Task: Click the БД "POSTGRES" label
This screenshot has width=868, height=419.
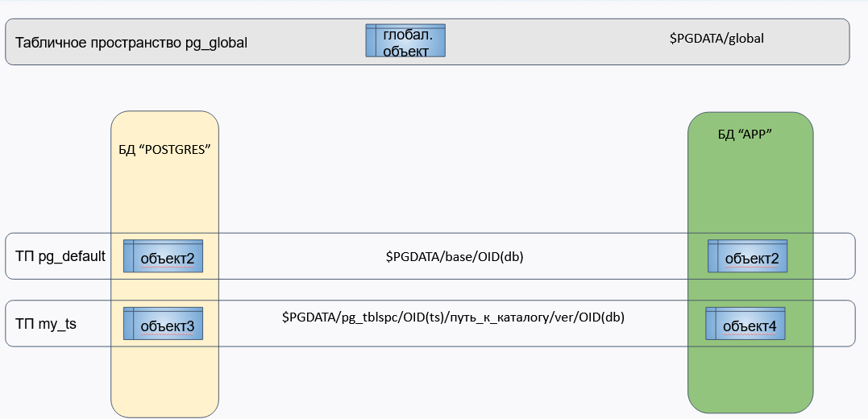Action: click(166, 151)
